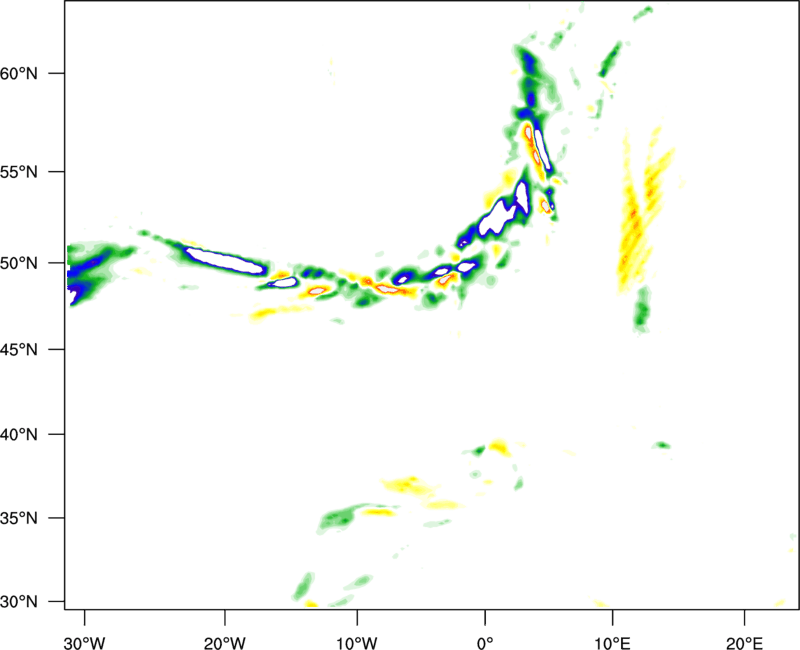Viewport: 800px width, 650px height.
Task: Click the 10°W longitude label
Action: point(357,643)
